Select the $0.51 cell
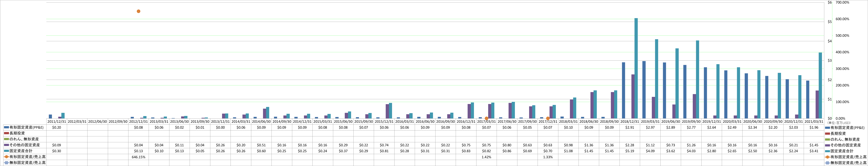 pos(261,145)
